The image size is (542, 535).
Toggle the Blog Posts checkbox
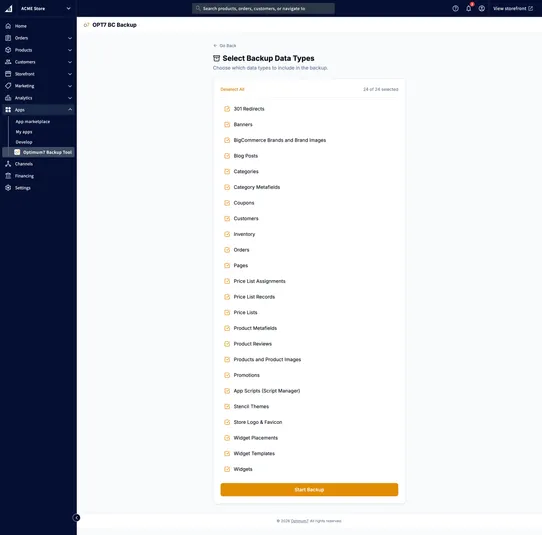(227, 156)
